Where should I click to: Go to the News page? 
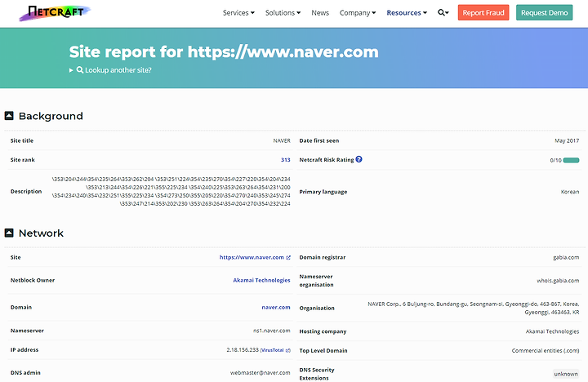click(320, 13)
